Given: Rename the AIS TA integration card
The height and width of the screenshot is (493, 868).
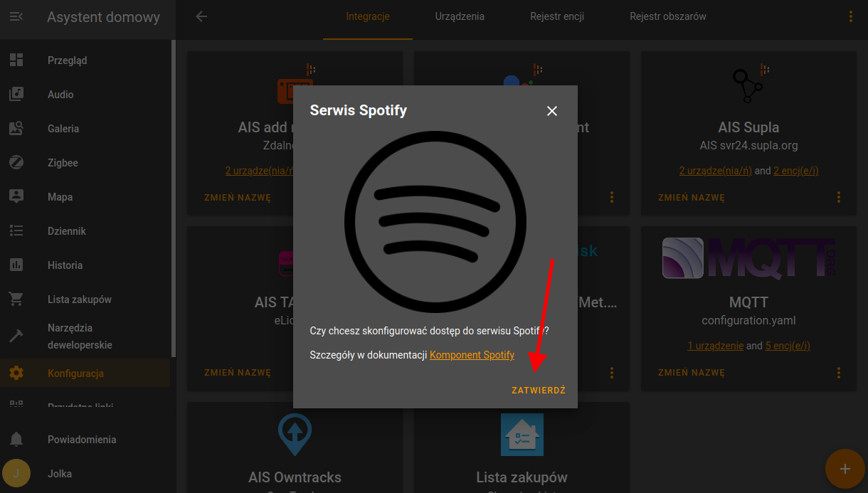Looking at the screenshot, I should click(x=238, y=373).
